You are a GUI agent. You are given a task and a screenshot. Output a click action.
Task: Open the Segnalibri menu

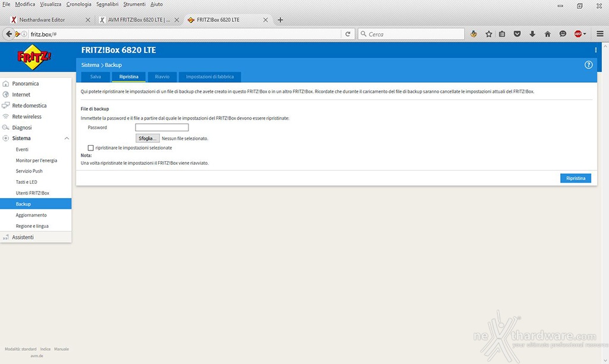107,4
